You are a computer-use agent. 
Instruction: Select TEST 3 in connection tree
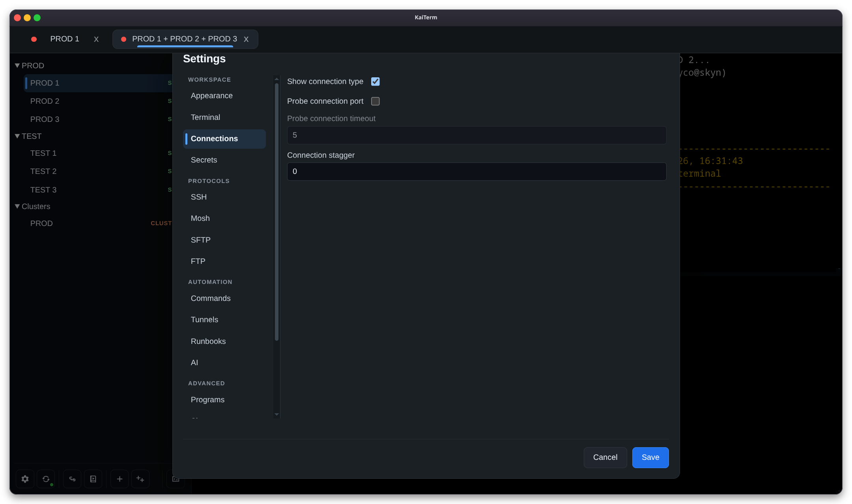click(98, 190)
